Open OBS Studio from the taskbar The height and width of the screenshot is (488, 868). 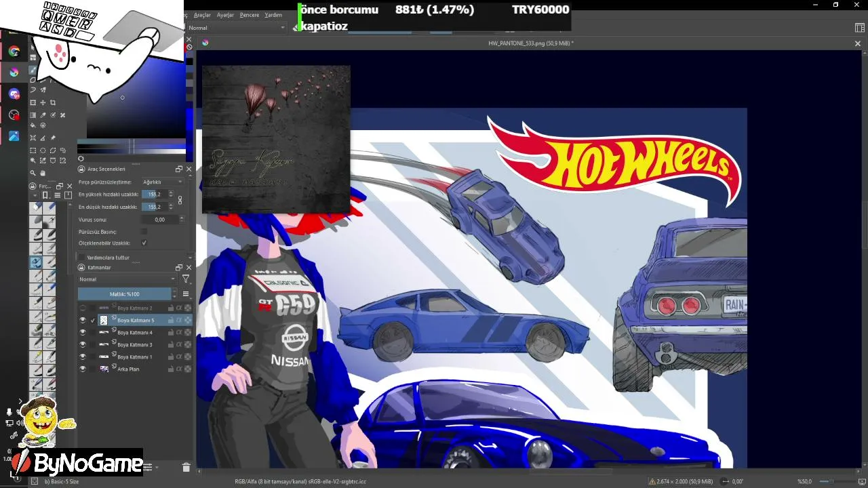click(14, 115)
